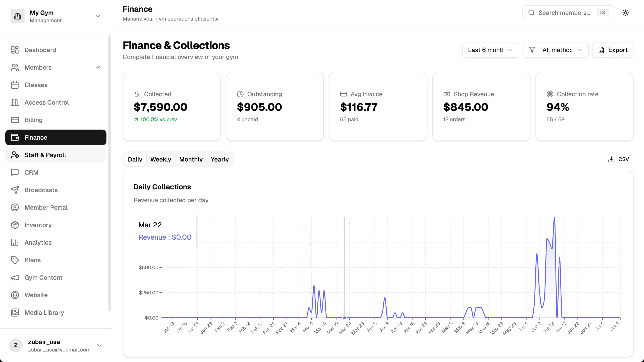Click the Access Control door icon
Viewport: 644px width, 362px height.
[x=15, y=102]
